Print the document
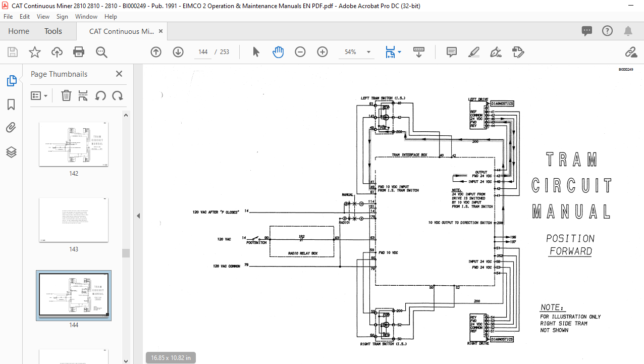Screen dimensions: 644x364 tap(79, 52)
